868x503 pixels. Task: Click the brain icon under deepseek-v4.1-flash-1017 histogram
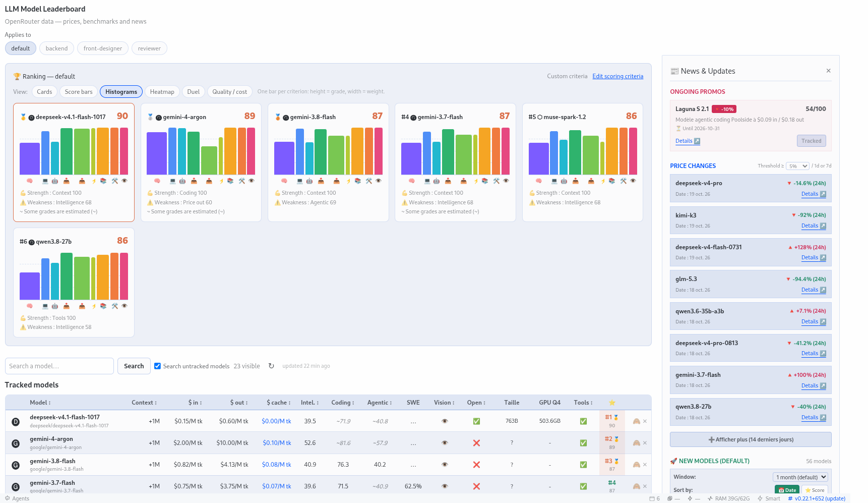(30, 181)
